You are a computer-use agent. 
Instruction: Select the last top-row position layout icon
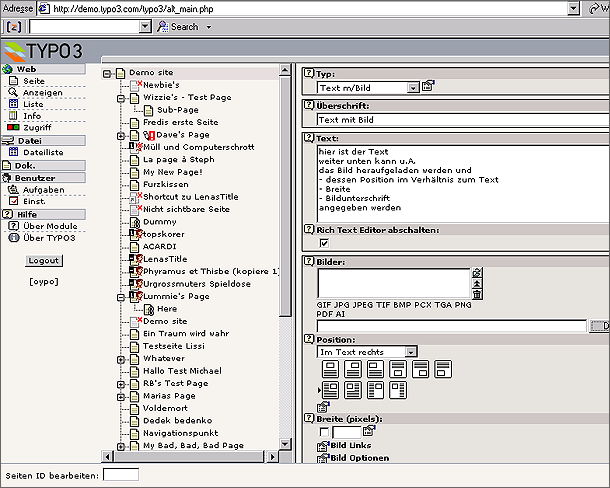coord(443,369)
